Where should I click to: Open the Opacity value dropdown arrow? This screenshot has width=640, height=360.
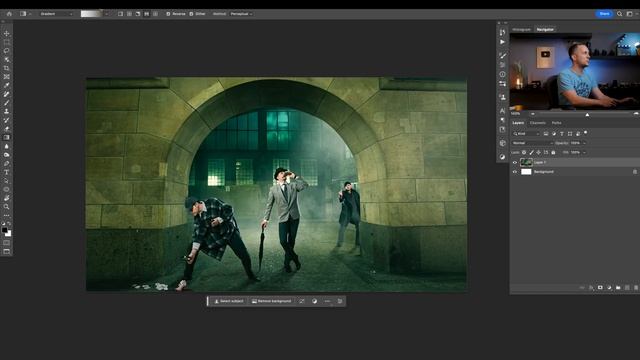coord(584,143)
